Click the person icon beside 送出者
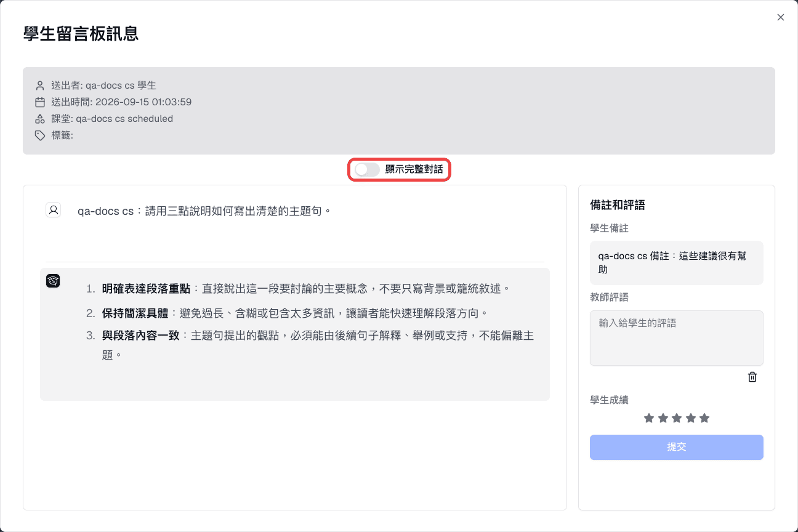798x532 pixels. [x=40, y=86]
